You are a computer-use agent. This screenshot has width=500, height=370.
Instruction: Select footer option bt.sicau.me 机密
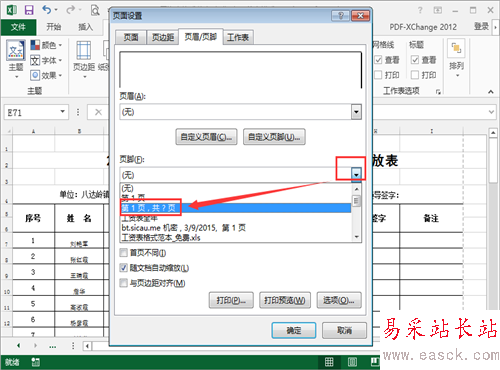(x=235, y=228)
